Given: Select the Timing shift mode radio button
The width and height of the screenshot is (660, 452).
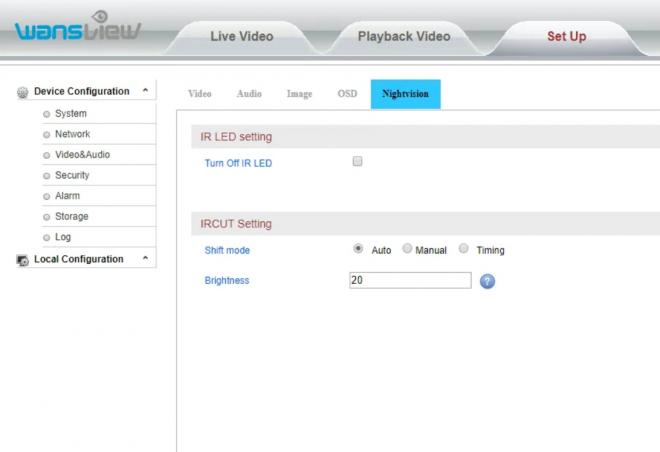Looking at the screenshot, I should (463, 248).
